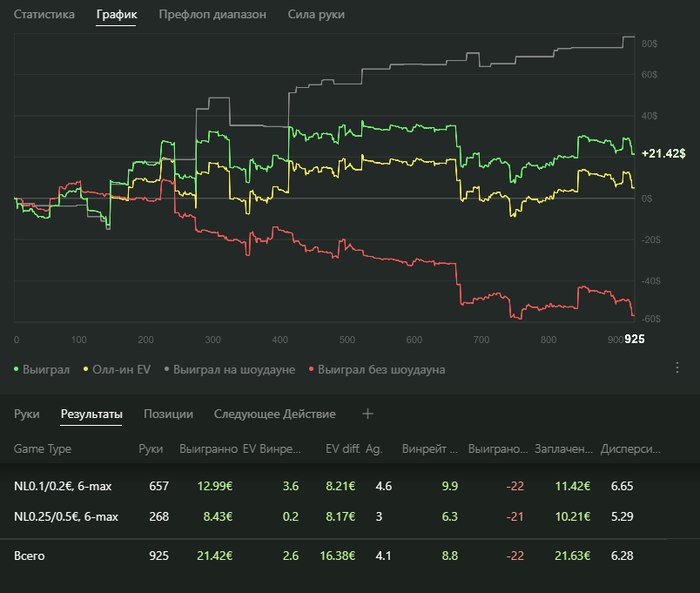Switch to the Статистика tab
Screen dimensions: 700x593
coord(44,16)
